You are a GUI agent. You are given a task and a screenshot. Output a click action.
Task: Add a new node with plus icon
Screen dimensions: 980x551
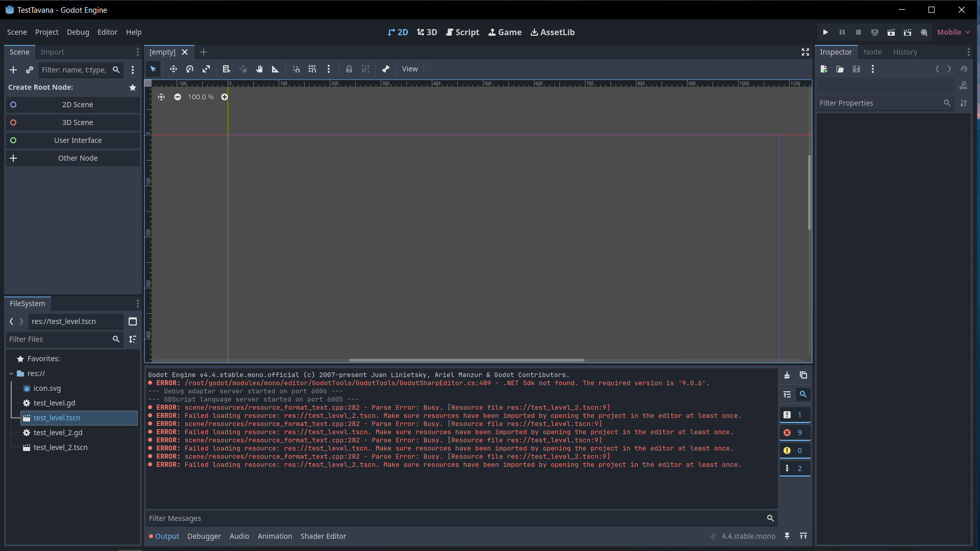(13, 70)
